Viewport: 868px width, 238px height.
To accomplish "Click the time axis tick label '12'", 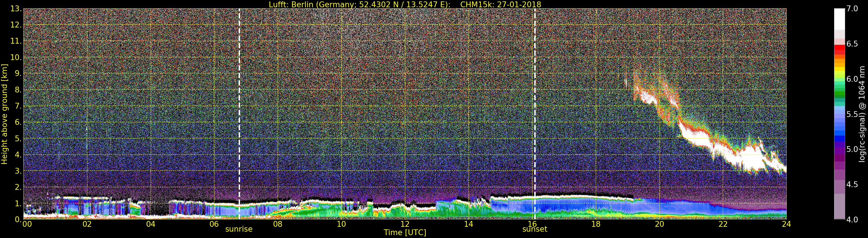I will point(405,224).
